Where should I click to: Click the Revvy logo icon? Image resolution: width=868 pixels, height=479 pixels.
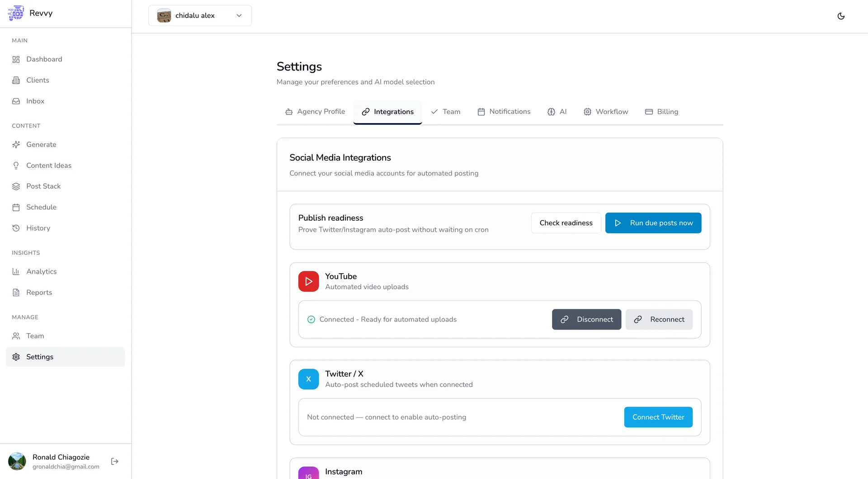click(16, 13)
